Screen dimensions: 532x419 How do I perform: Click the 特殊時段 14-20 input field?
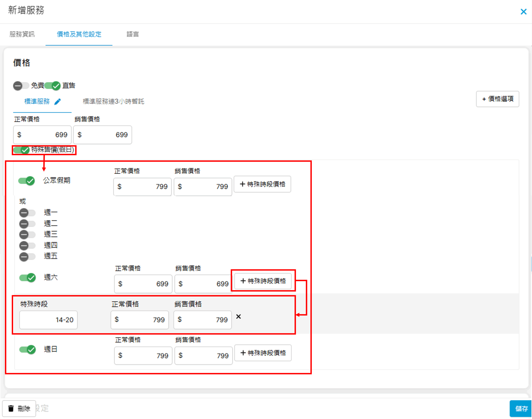click(x=48, y=320)
